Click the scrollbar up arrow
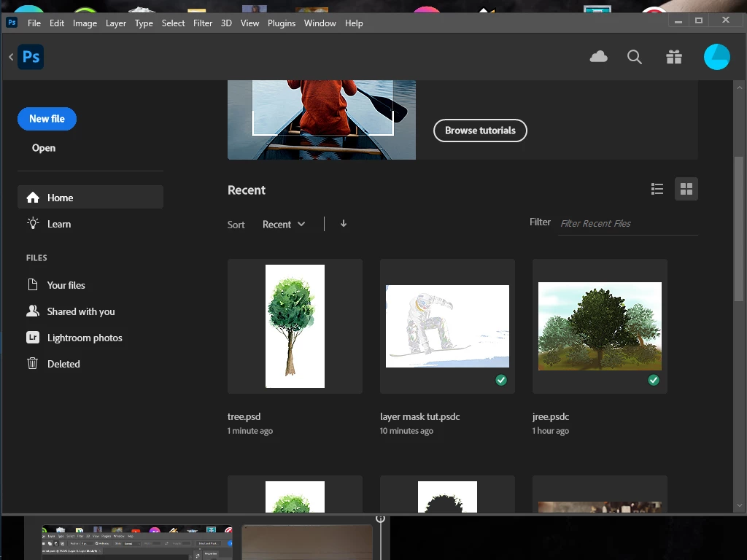The image size is (747, 560). (740, 87)
